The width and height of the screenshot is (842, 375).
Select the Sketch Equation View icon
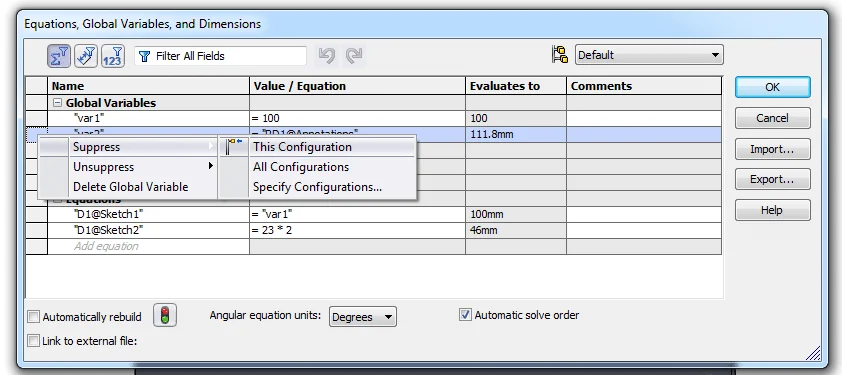point(86,56)
